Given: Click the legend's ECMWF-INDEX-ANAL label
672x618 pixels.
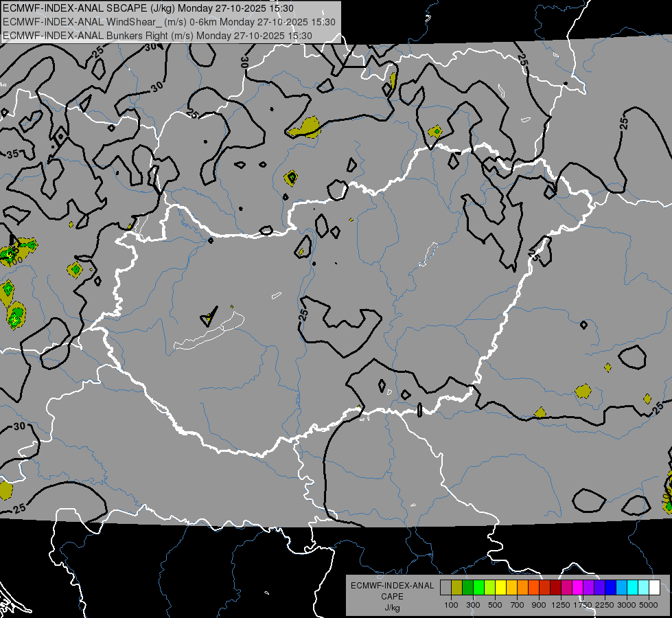Looking at the screenshot, I should tap(393, 586).
